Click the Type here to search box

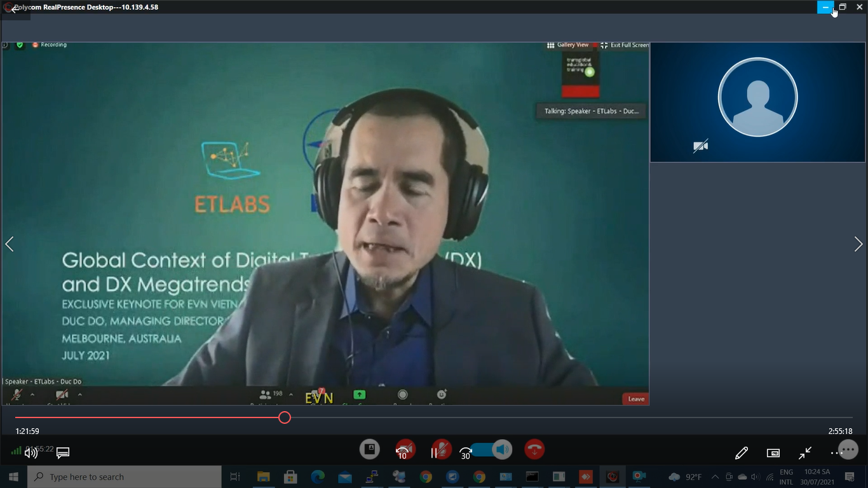point(125,477)
